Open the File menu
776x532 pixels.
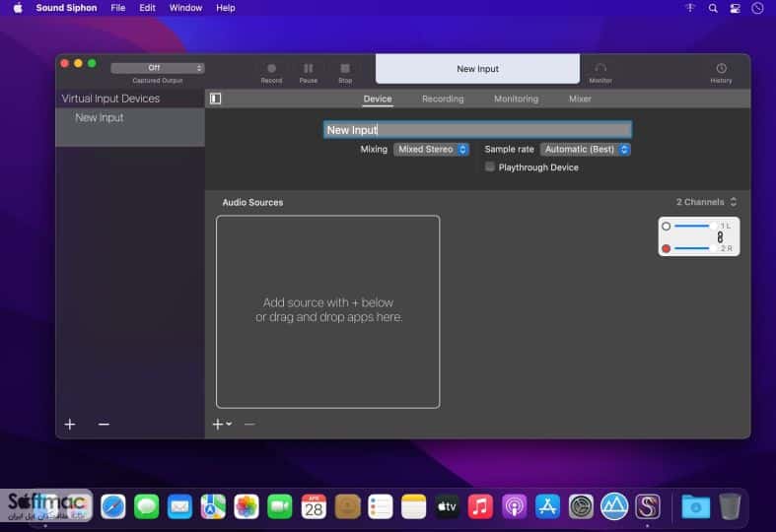(117, 8)
